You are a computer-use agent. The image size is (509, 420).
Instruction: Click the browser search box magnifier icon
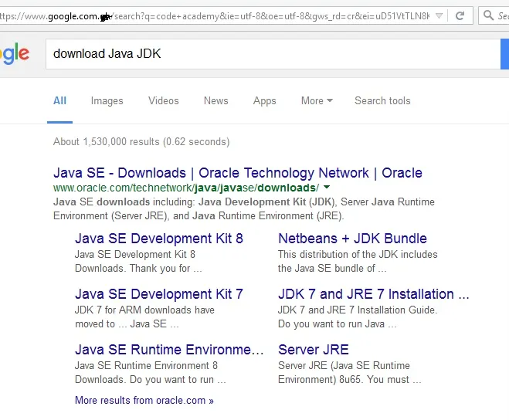488,15
